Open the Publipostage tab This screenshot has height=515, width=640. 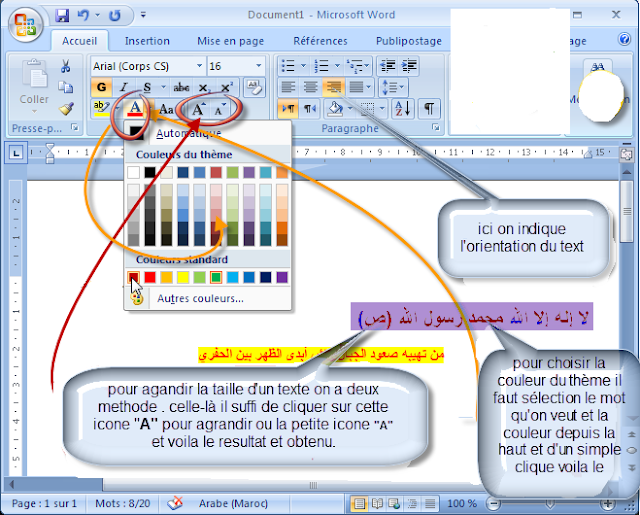coord(409,41)
